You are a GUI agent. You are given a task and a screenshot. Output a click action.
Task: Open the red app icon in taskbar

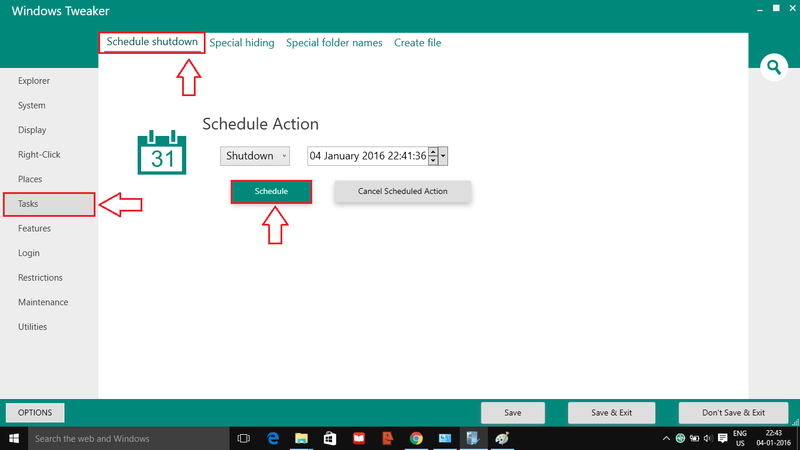[359, 438]
